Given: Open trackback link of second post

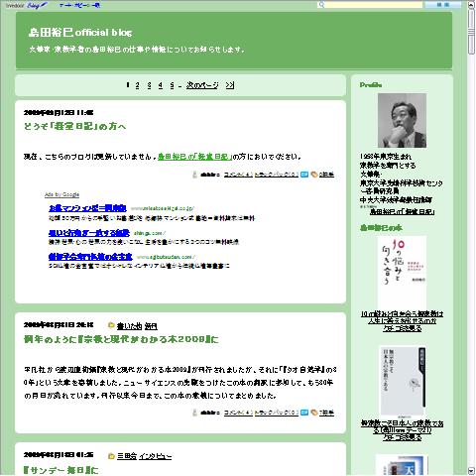Looking at the screenshot, I should coord(277,413).
